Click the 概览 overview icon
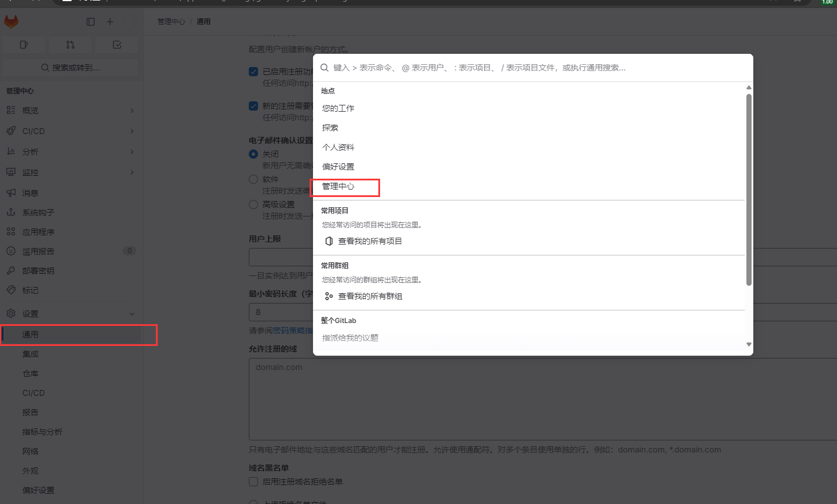This screenshot has height=504, width=837. tap(11, 110)
